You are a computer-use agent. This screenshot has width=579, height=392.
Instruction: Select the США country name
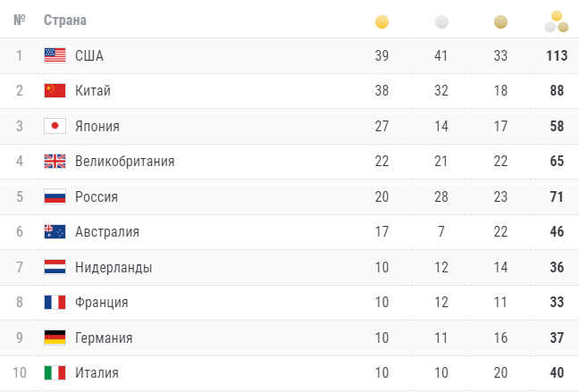(89, 55)
